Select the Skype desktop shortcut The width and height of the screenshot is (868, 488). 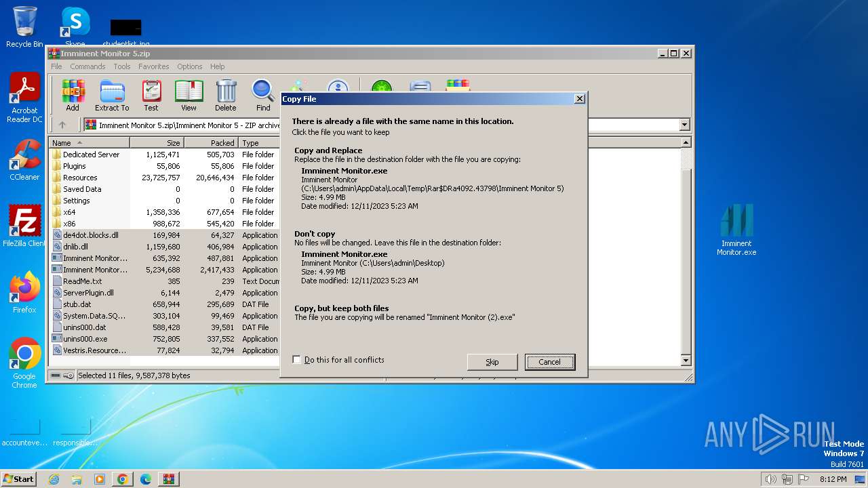(x=75, y=26)
